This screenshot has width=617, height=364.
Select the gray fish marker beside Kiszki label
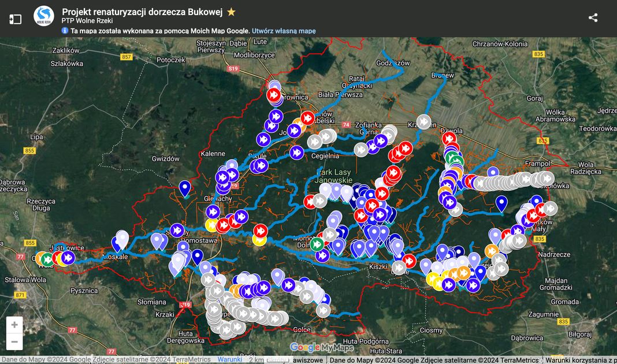click(399, 268)
